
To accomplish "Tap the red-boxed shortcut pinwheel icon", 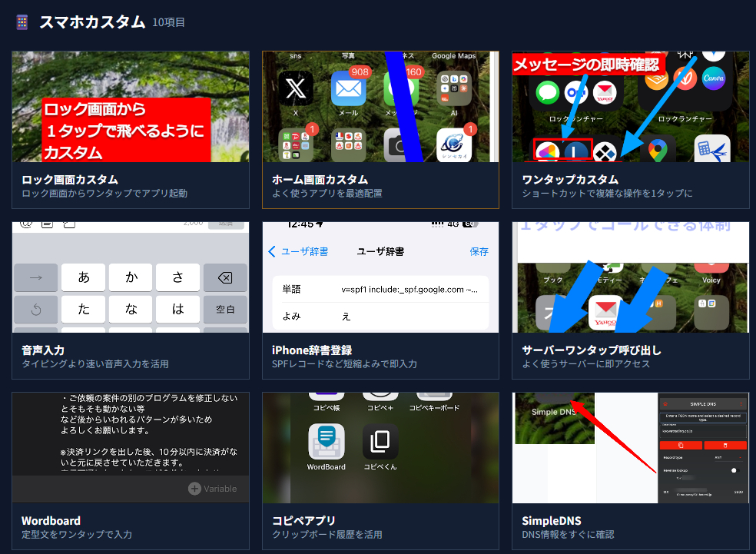I will tap(548, 151).
